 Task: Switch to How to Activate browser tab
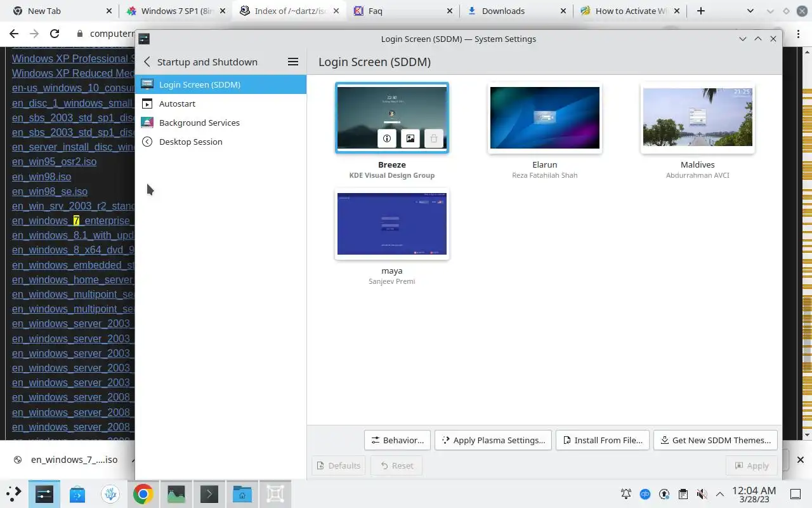[x=631, y=11]
